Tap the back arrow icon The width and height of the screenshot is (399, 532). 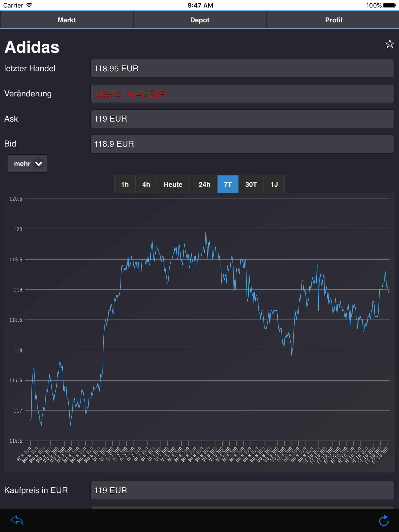pyautogui.click(x=17, y=520)
